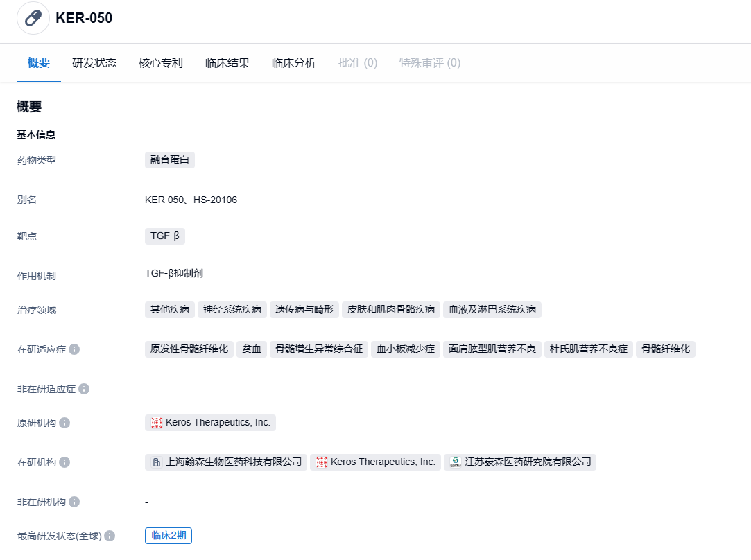Click info icon beside 在研机构 label
This screenshot has width=751, height=560.
pyautogui.click(x=64, y=462)
